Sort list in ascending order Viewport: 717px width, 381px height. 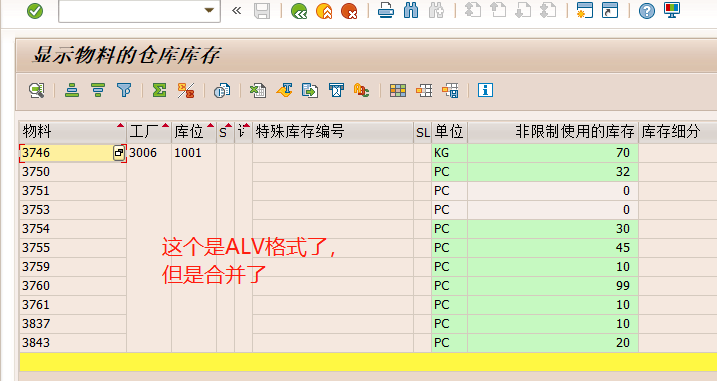click(x=72, y=90)
